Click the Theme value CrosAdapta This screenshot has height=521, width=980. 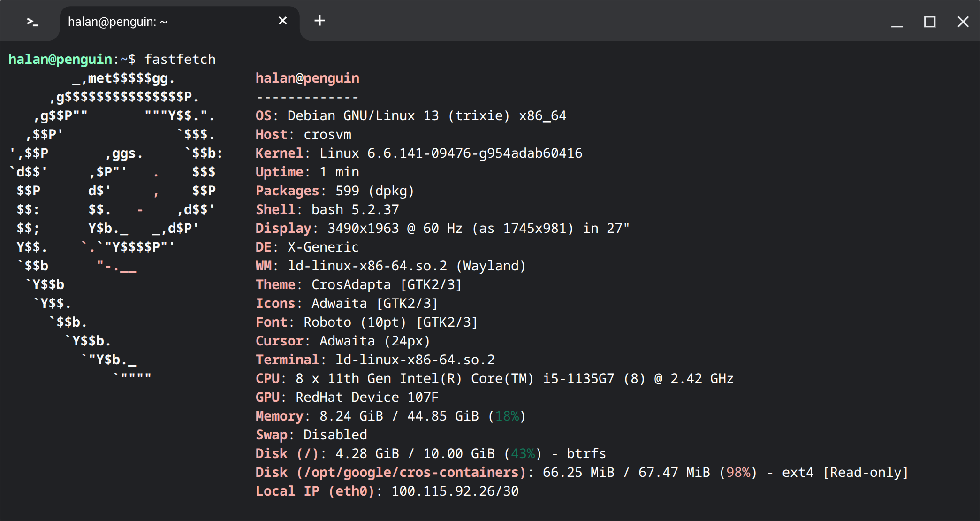351,284
